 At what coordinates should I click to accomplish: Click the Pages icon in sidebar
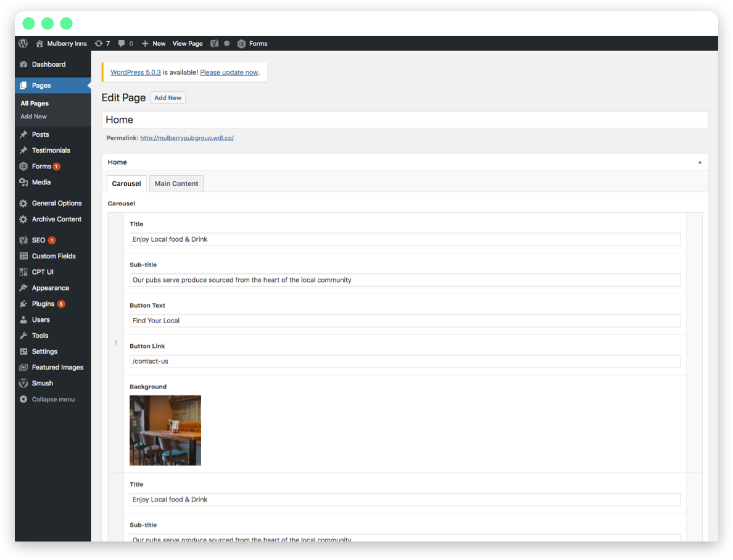(23, 86)
